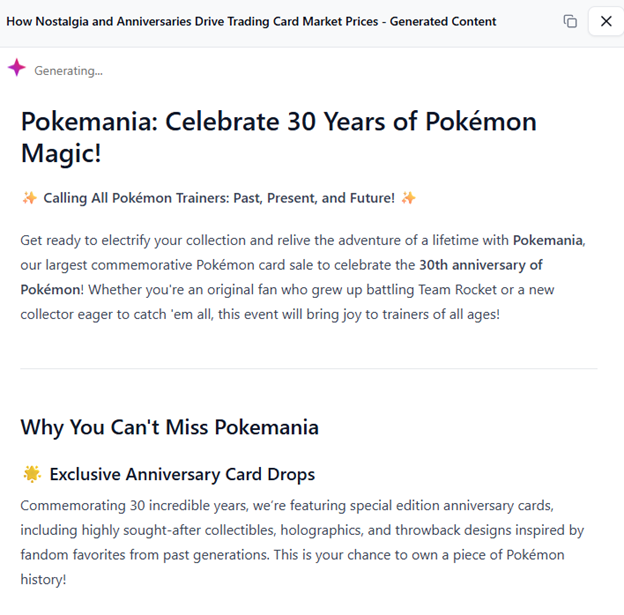This screenshot has height=615, width=624.
Task: Click the 'Calling All Pokémon Trainers' subheading
Action: click(x=219, y=198)
